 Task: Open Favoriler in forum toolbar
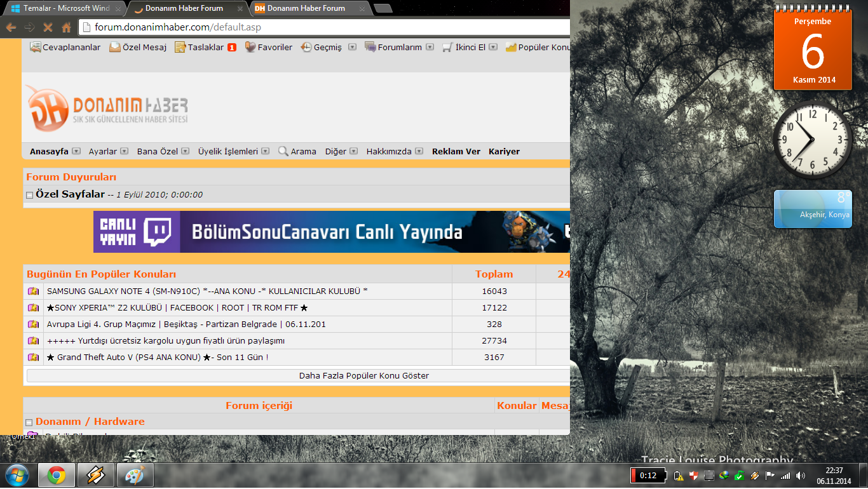268,47
